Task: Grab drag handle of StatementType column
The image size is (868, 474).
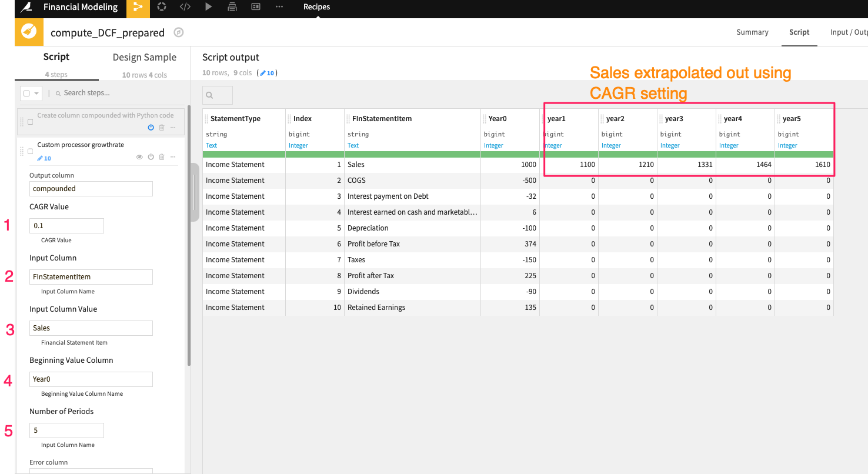Action: (206, 119)
